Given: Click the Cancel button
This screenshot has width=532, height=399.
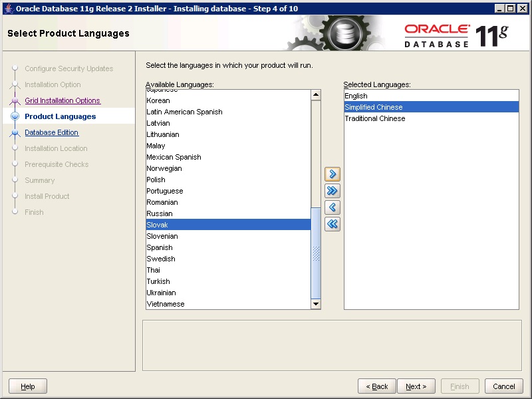Looking at the screenshot, I should pyautogui.click(x=504, y=386).
